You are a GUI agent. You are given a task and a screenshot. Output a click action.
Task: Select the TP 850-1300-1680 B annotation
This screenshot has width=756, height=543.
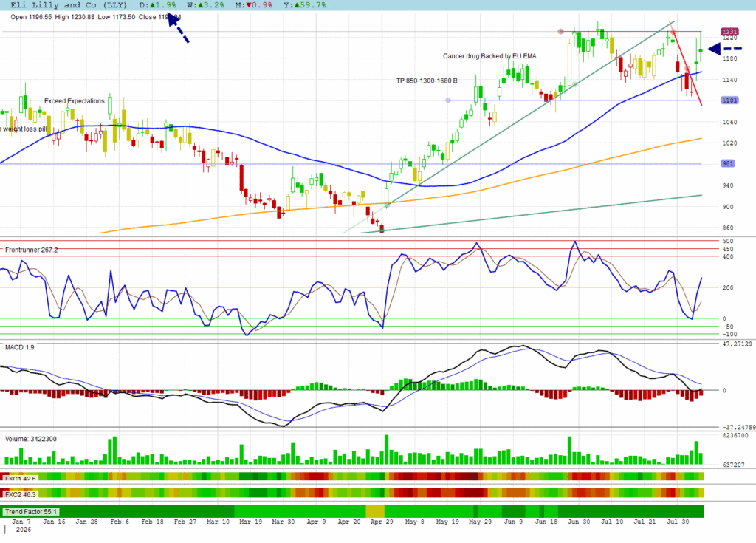point(427,81)
